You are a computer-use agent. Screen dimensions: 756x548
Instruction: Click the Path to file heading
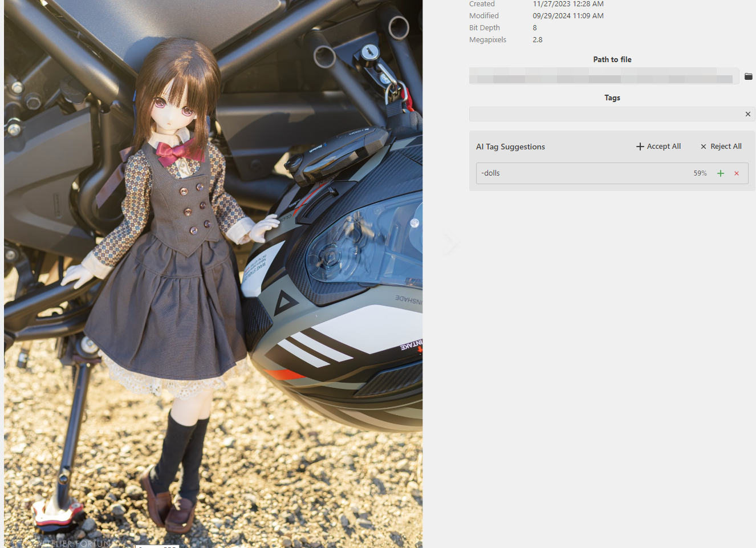(612, 59)
